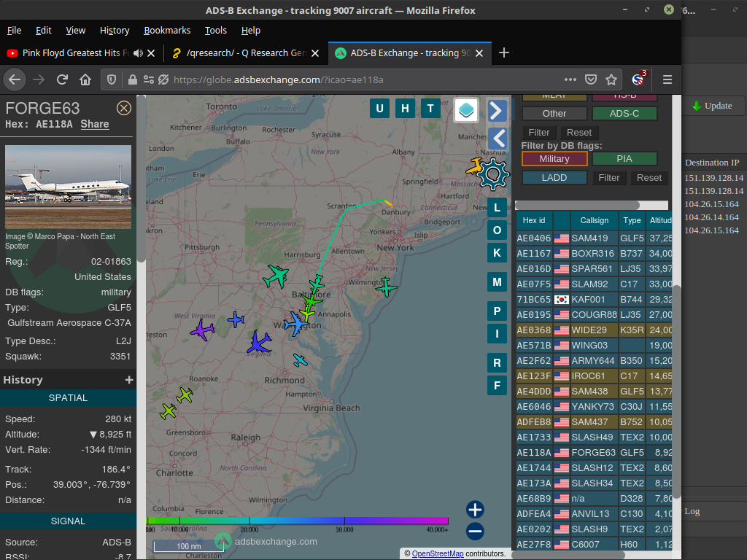Screen dimensions: 747x560
Task: Open map settings gear
Action: 493,174
